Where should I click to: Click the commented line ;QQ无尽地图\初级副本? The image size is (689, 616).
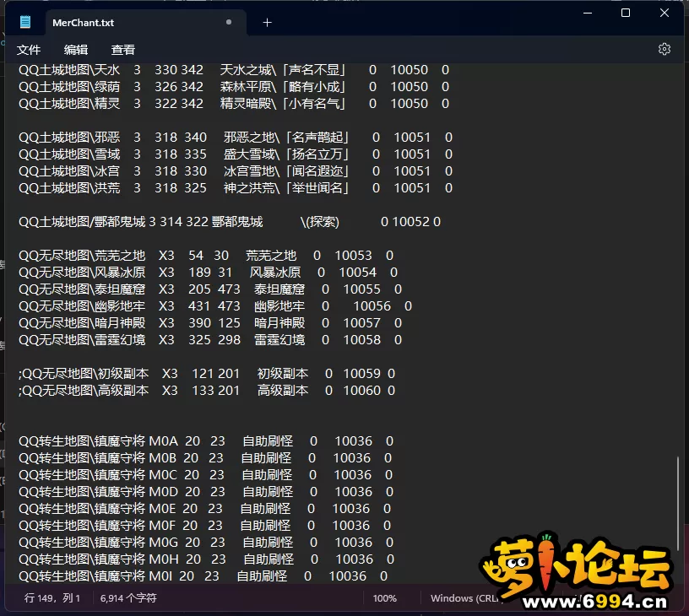(207, 374)
